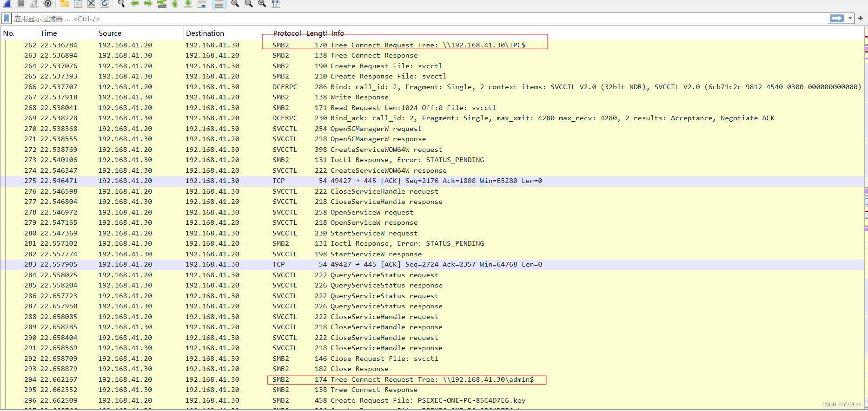Image resolution: width=868 pixels, height=411 pixels.
Task: Select packet 294 Tree Connect Request admin$
Action: pyautogui.click(x=432, y=379)
